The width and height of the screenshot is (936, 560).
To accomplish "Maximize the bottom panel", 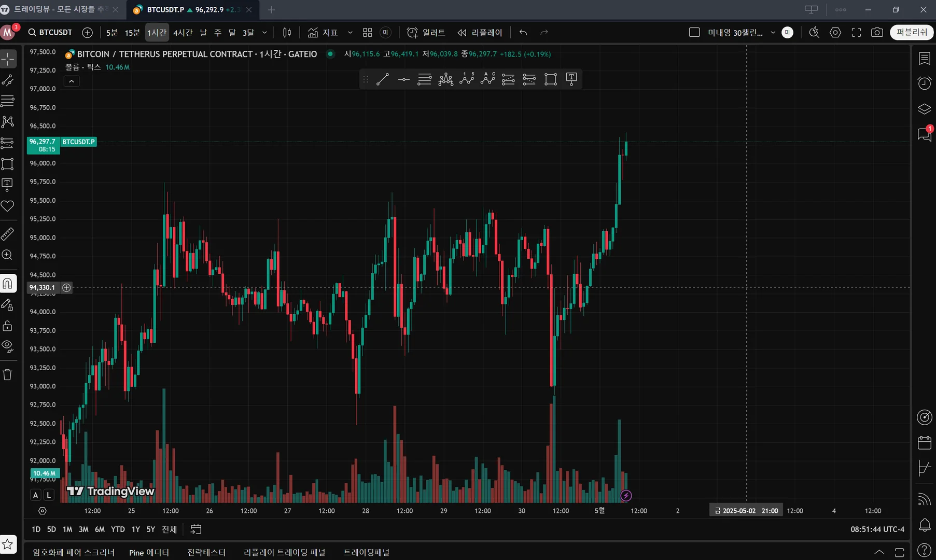I will (900, 552).
